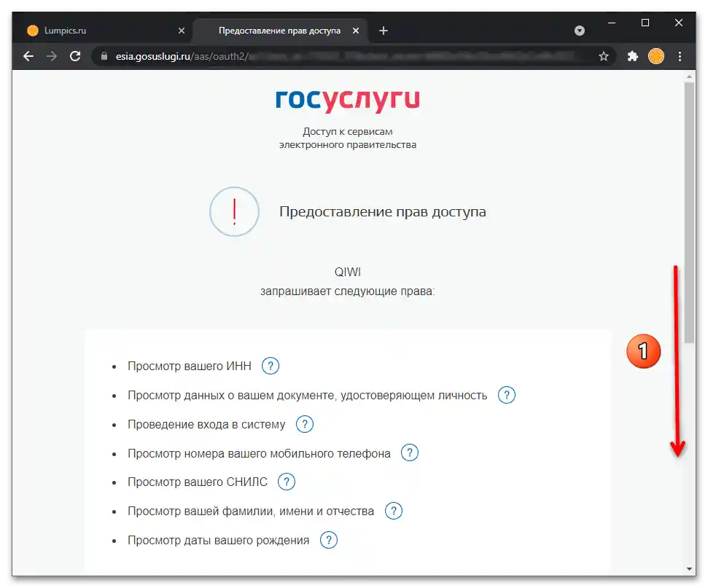The image size is (708, 588).
Task: Go back using the browser back arrow
Action: tap(28, 56)
